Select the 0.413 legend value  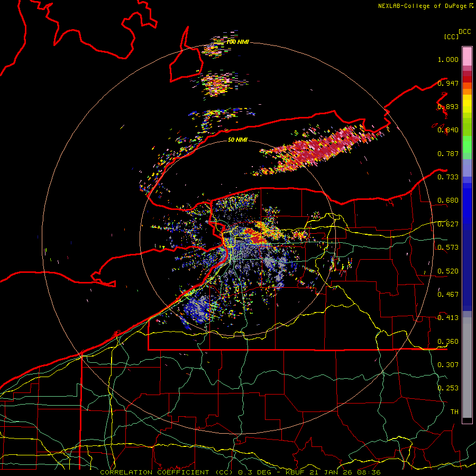click(448, 318)
